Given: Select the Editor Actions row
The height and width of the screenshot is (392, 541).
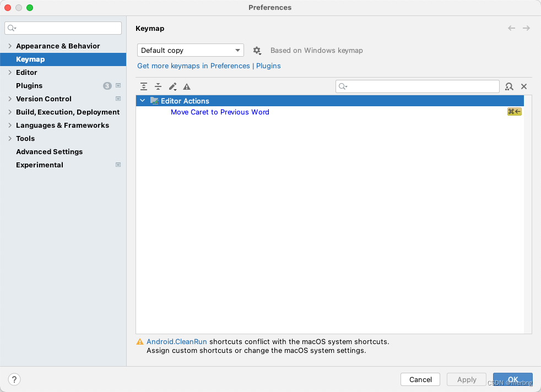Looking at the screenshot, I should [330, 101].
